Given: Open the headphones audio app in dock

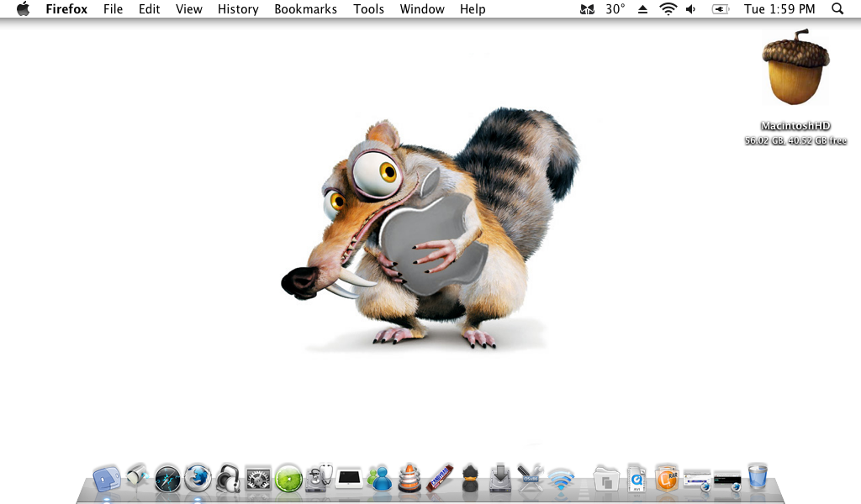Looking at the screenshot, I should point(228,478).
